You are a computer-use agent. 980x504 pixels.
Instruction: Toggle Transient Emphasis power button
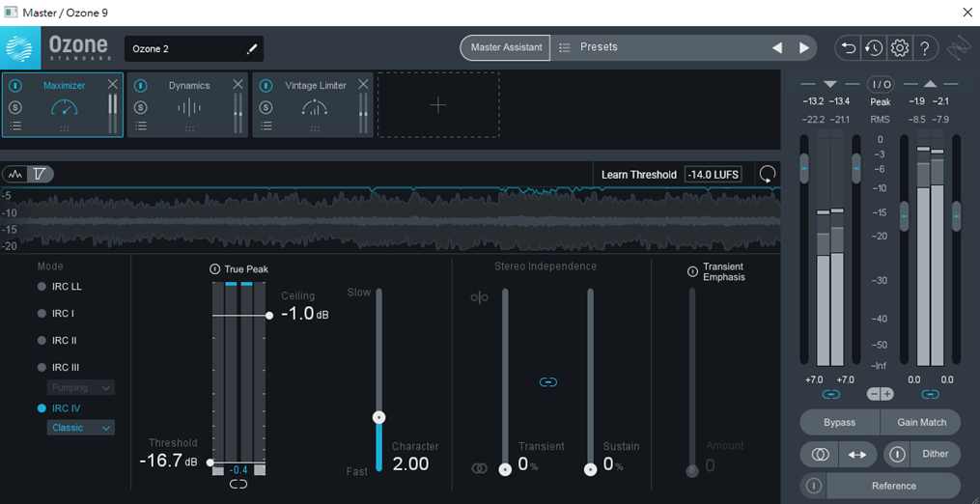pyautogui.click(x=692, y=271)
